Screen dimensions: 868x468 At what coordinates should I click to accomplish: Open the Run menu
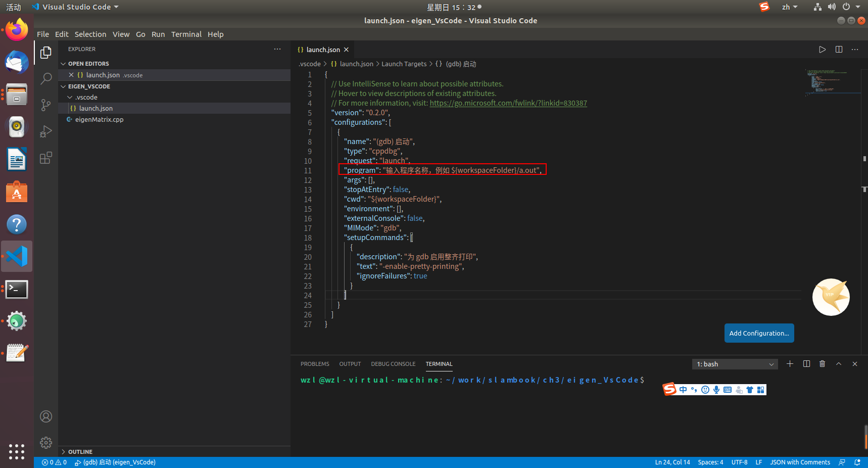pos(158,34)
